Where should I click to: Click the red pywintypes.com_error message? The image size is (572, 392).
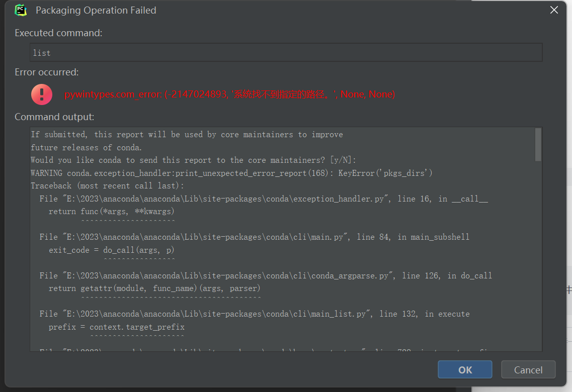230,94
